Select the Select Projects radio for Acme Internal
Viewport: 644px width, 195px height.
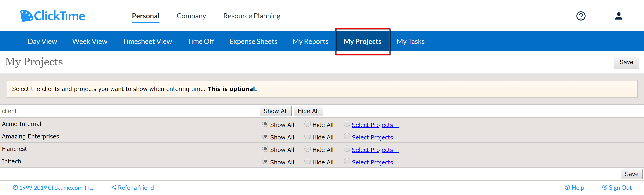click(347, 124)
